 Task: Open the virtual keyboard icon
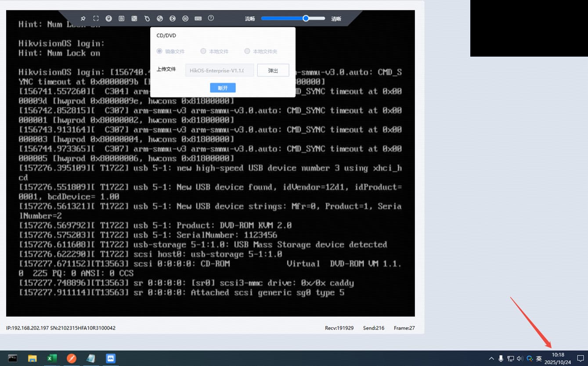(x=198, y=18)
